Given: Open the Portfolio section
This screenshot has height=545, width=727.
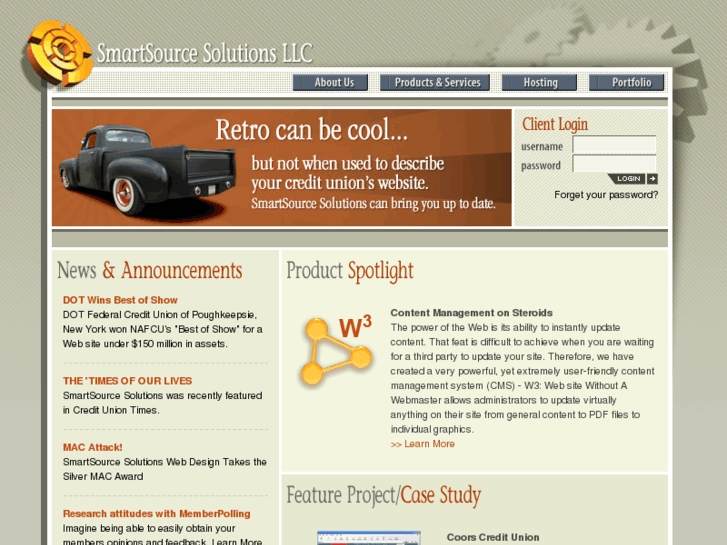Looking at the screenshot, I should coord(626,83).
